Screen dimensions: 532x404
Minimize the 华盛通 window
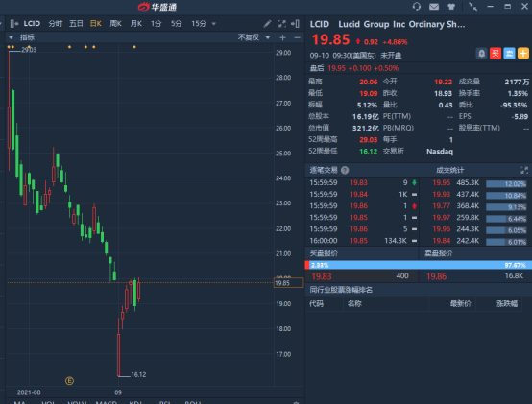click(491, 7)
